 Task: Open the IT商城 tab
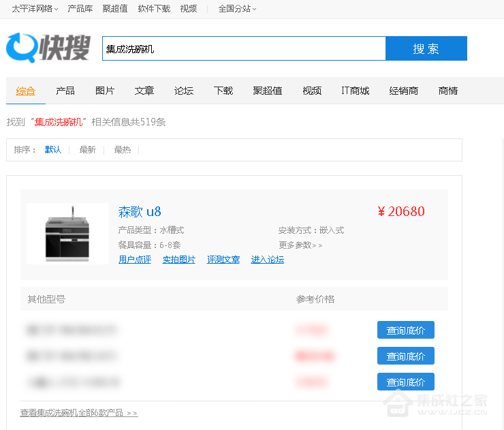point(356,91)
